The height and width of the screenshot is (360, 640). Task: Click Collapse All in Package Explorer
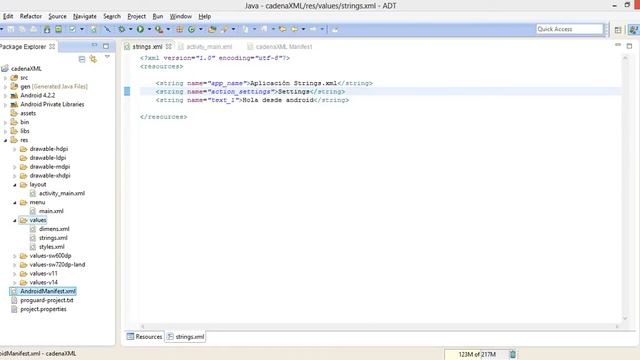tap(82, 59)
